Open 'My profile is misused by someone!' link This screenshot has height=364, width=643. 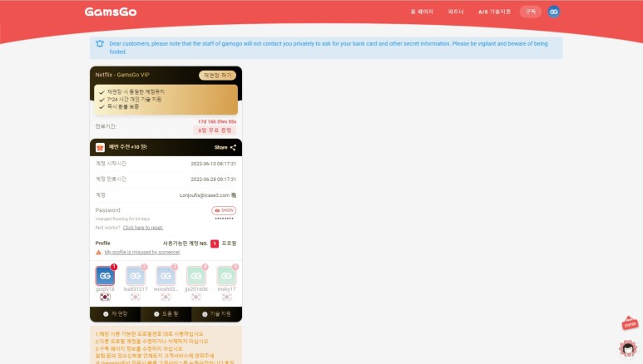(x=142, y=253)
